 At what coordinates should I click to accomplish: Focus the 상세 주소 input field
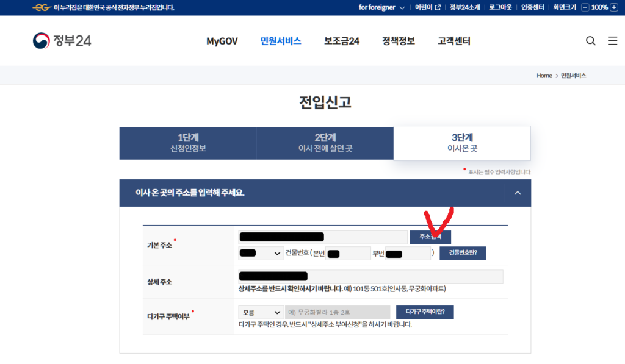pyautogui.click(x=370, y=276)
